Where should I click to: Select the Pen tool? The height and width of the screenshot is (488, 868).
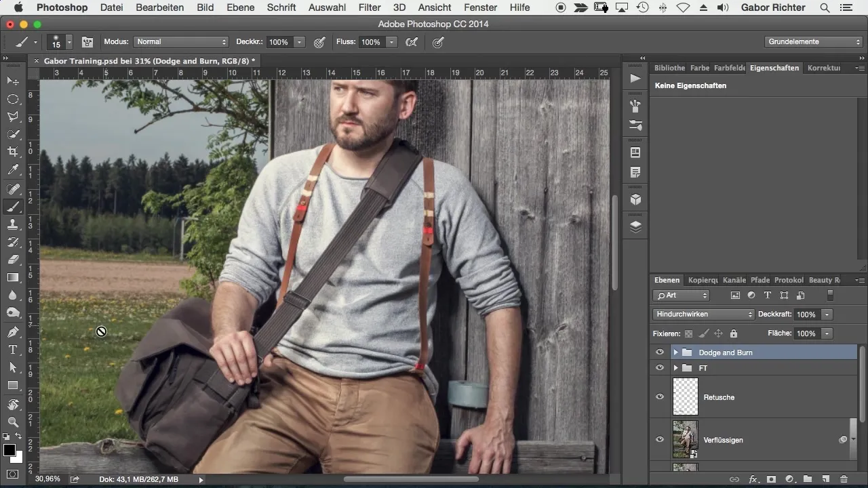pos(13,332)
